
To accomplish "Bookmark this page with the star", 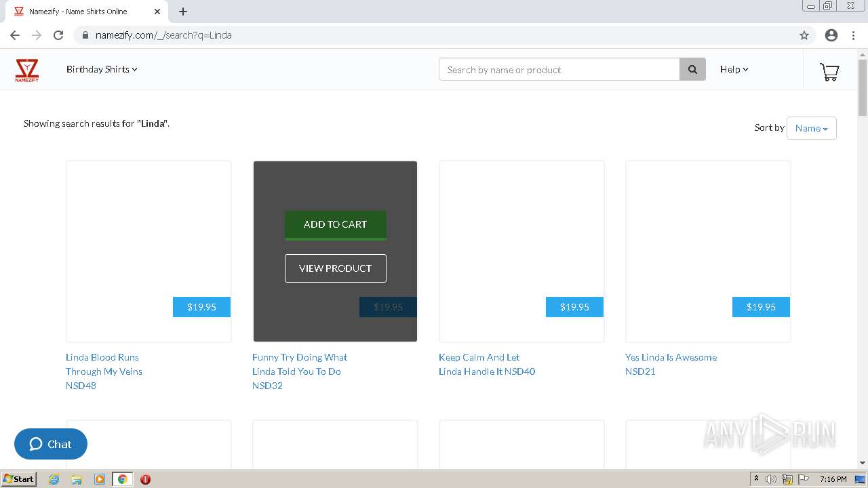I will click(804, 35).
